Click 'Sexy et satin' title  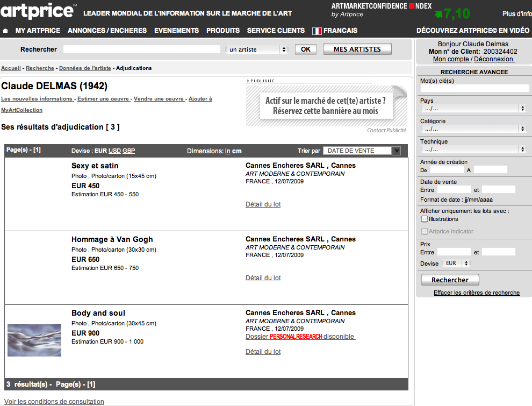95,166
